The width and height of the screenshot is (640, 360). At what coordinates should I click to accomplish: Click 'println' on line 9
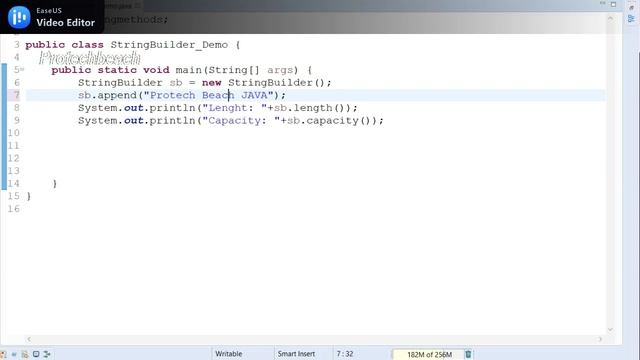pyautogui.click(x=172, y=121)
